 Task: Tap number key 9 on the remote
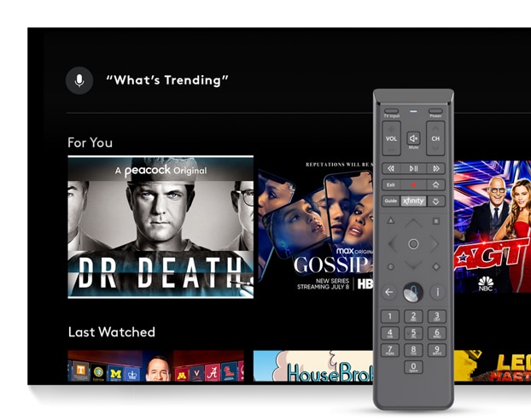coord(437,350)
